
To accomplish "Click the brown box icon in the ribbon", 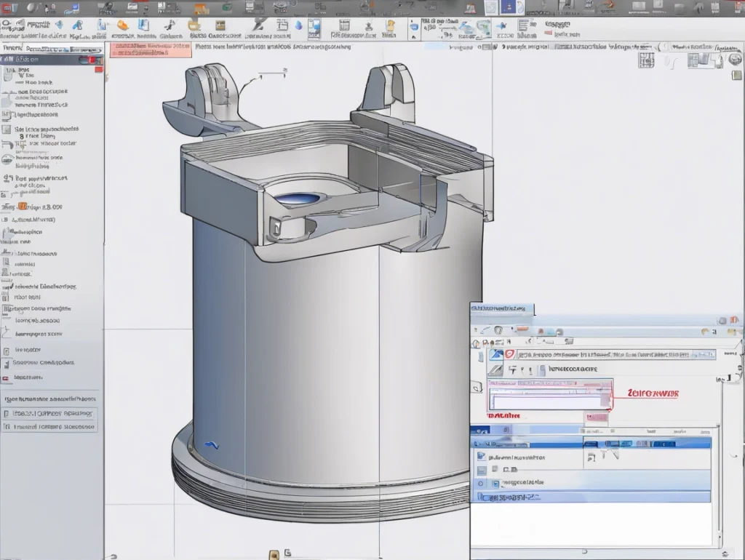I will point(220,25).
